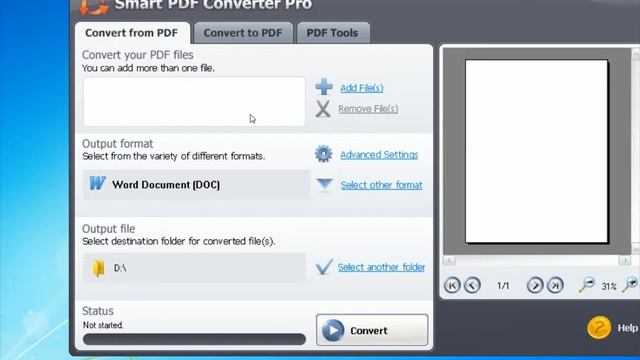Click the X Remove File(s) icon
Screen dimensions: 640x360
point(323,109)
